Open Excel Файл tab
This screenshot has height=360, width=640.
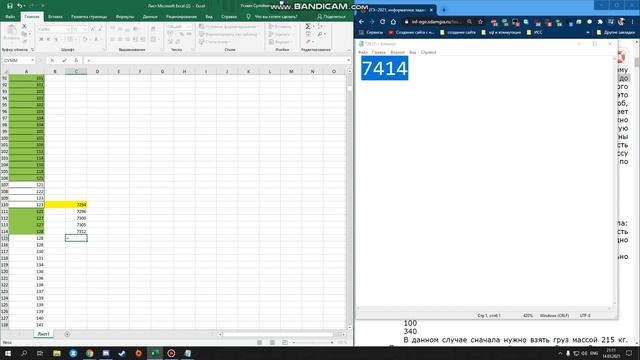(x=10, y=17)
